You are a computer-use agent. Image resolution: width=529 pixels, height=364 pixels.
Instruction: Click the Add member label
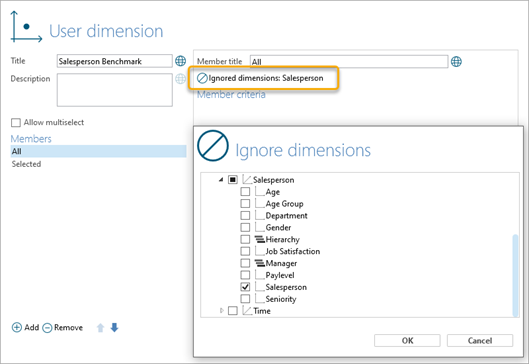[32, 327]
